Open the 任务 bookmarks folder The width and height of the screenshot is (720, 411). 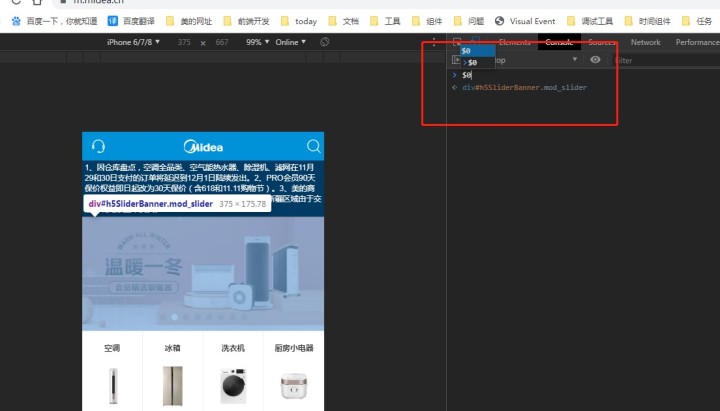click(x=697, y=21)
